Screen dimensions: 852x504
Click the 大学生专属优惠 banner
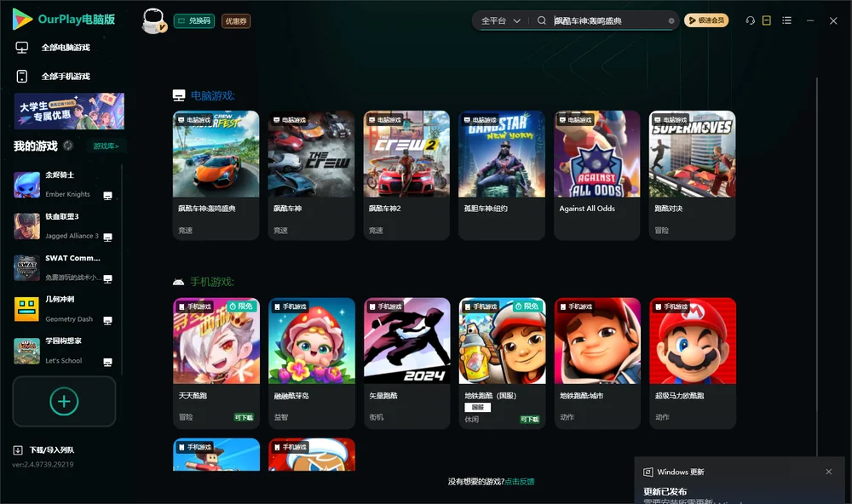click(69, 112)
